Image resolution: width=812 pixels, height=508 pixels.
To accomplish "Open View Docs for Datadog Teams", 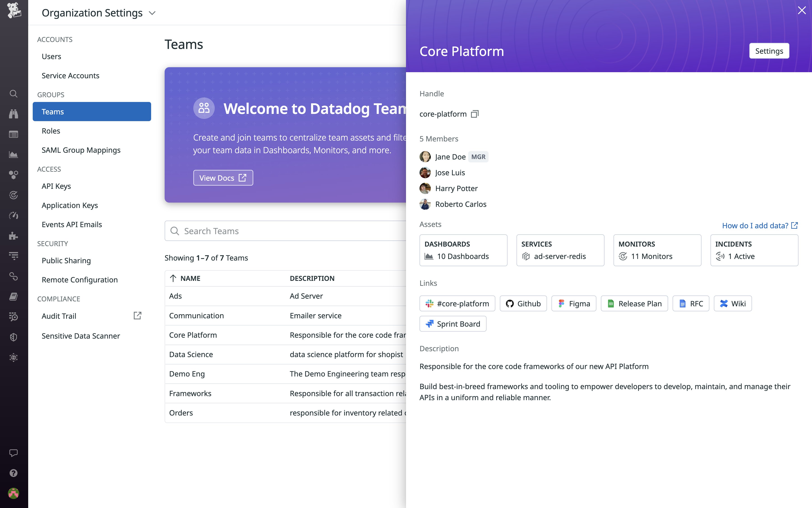I will tap(223, 178).
